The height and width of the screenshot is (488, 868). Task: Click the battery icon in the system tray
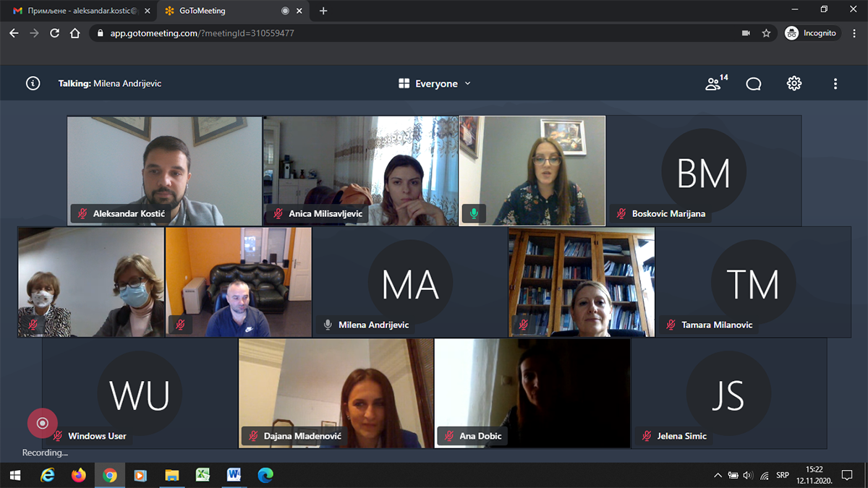(733, 475)
